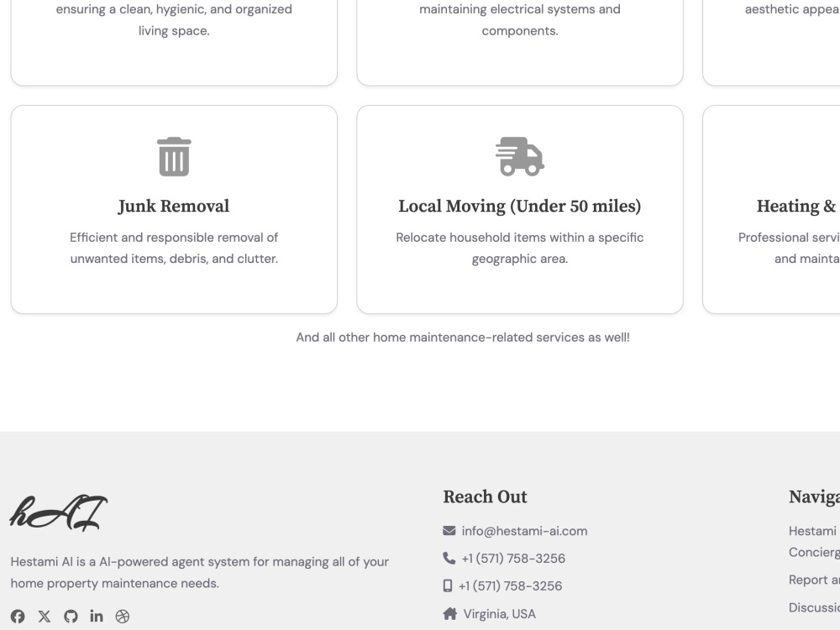Click the 'maintaining electrical systems' card text

pyautogui.click(x=520, y=20)
